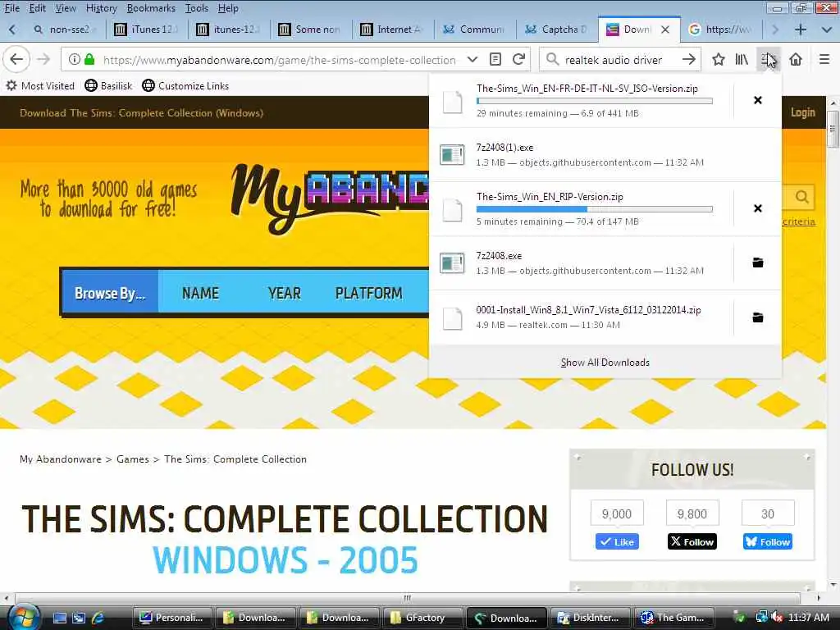Launch Internet Explorer from Quick Launch

click(x=98, y=618)
